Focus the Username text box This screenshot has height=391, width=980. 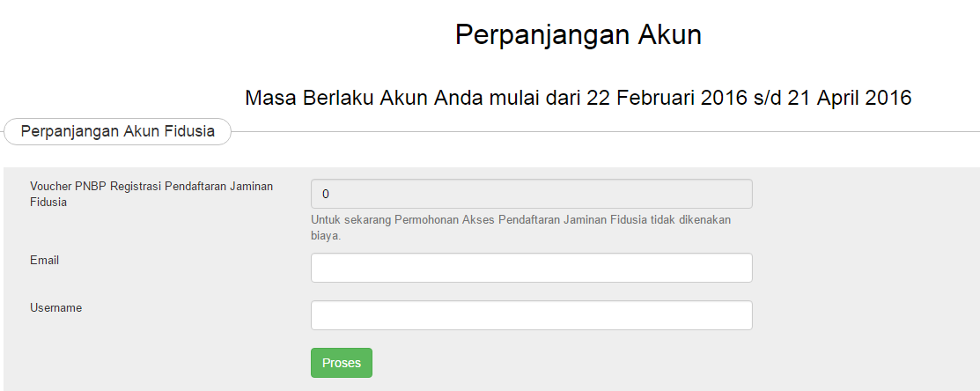coord(531,315)
